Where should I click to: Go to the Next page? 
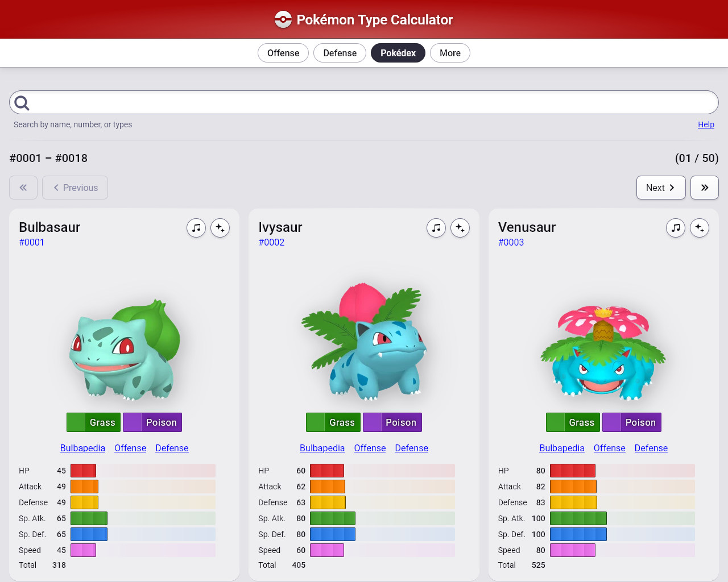(x=660, y=188)
